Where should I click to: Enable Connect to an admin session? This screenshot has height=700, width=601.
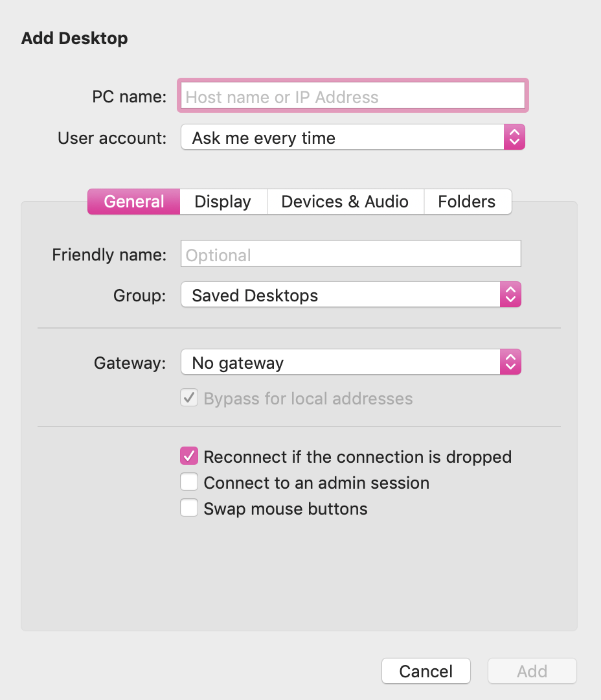pyautogui.click(x=189, y=482)
